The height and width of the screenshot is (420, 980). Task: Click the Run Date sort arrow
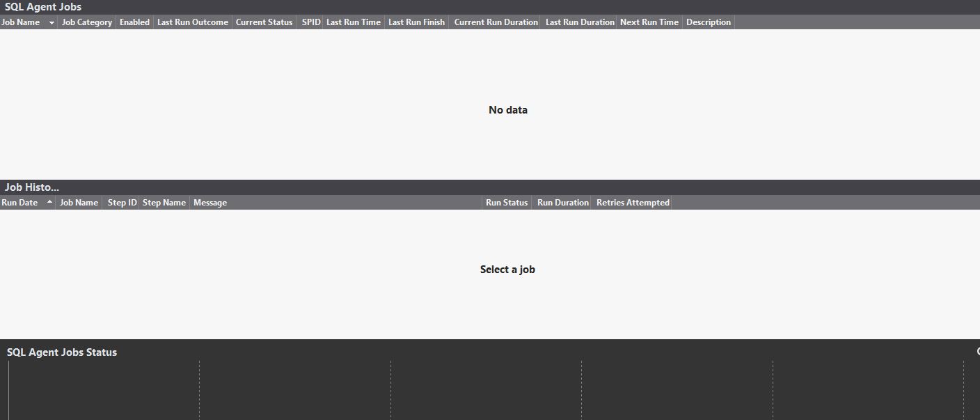(x=49, y=202)
